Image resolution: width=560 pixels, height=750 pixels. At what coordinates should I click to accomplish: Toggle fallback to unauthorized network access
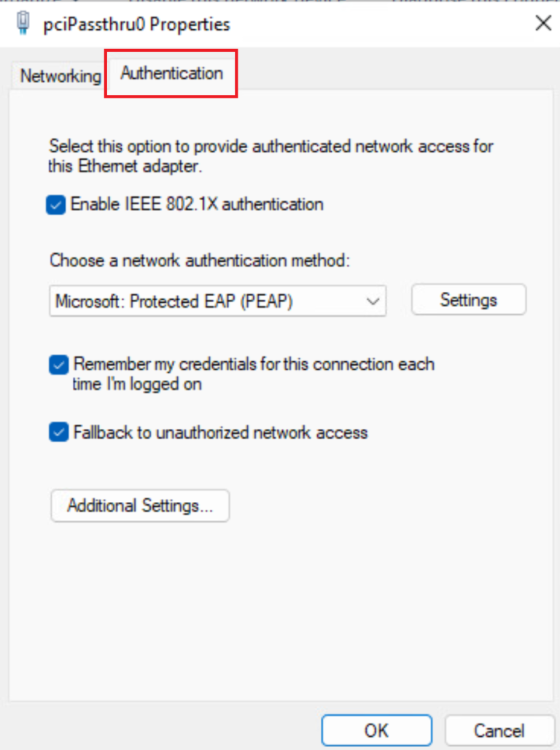click(x=58, y=433)
